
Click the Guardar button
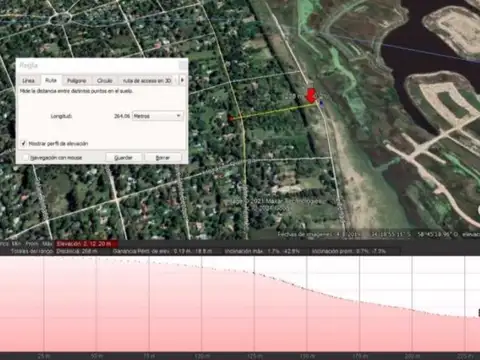[123, 157]
